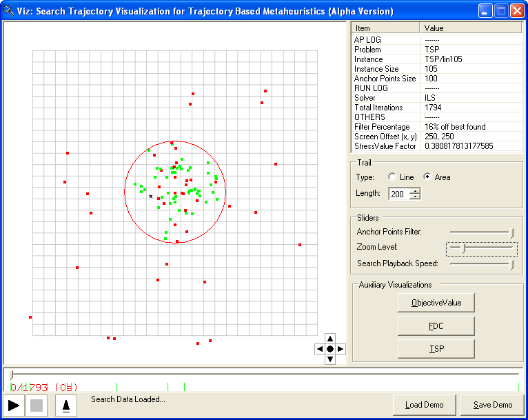
Task: Select the Filter Percentage row
Action: pyautogui.click(x=437, y=127)
